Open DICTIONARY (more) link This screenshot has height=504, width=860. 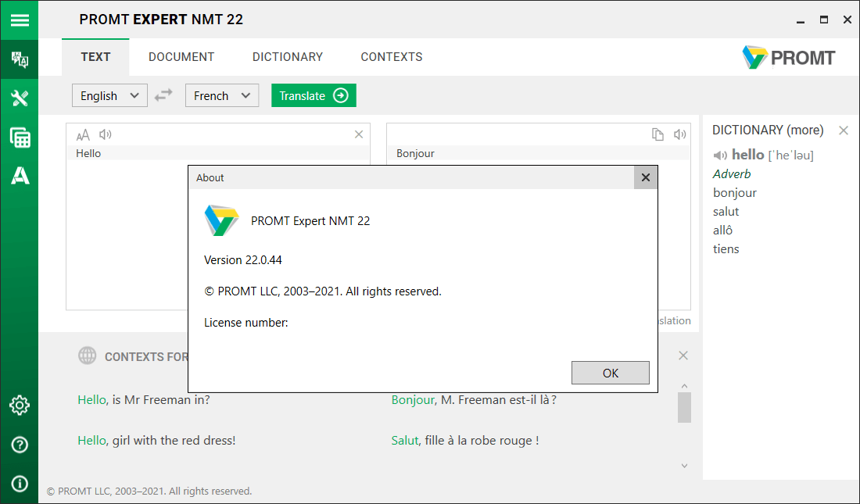tap(768, 130)
